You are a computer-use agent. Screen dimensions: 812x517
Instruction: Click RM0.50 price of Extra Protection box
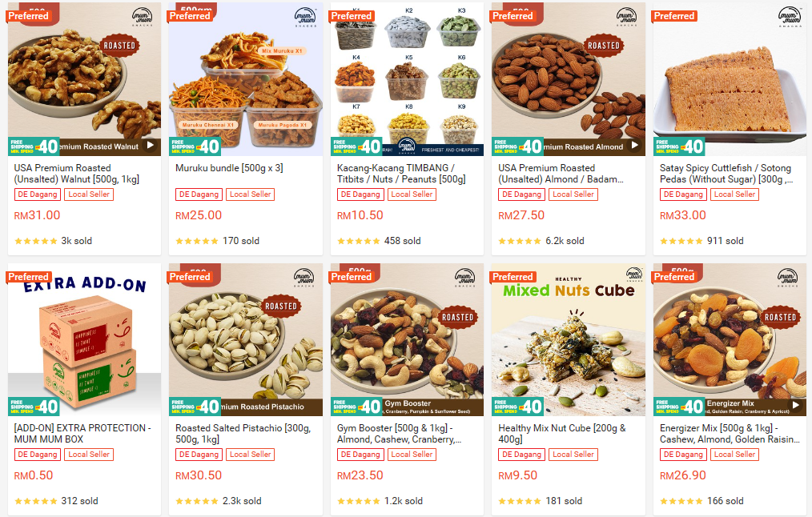pos(34,475)
